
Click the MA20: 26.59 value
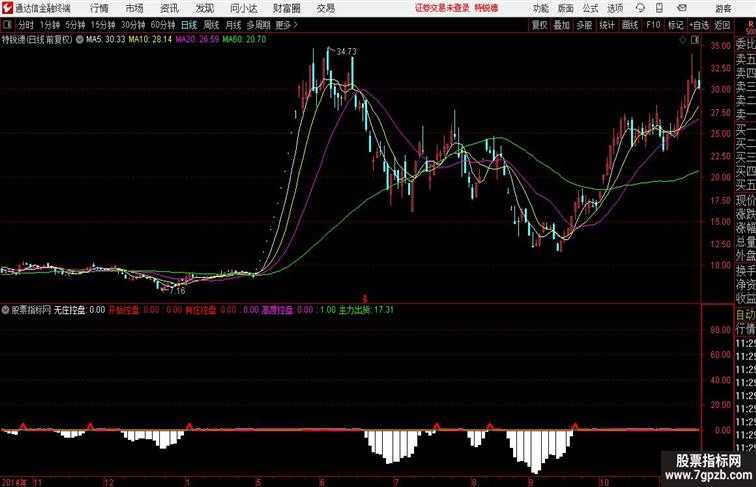[x=197, y=40]
